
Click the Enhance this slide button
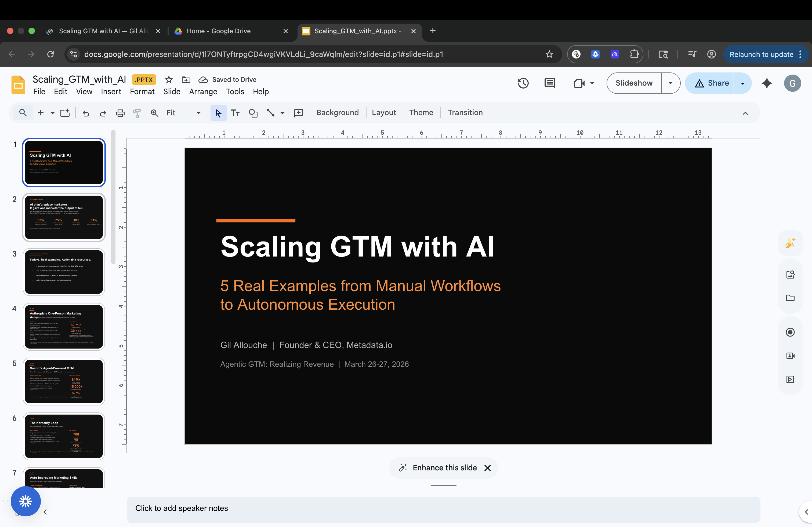[x=438, y=468]
